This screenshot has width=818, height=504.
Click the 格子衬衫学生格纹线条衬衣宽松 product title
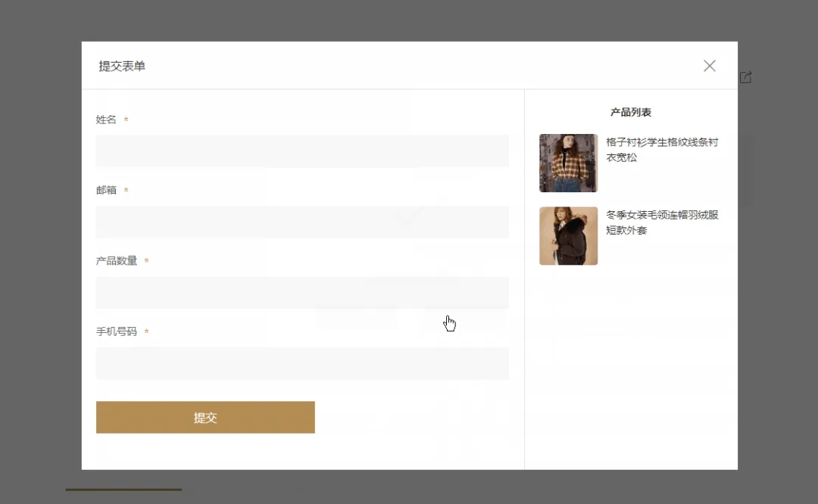[x=661, y=150]
